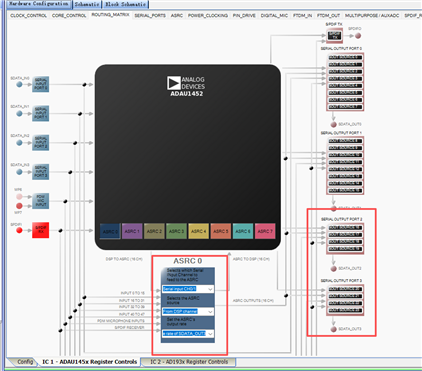Select the purple ASRC 1 block
422x371 pixels.
pos(132,231)
